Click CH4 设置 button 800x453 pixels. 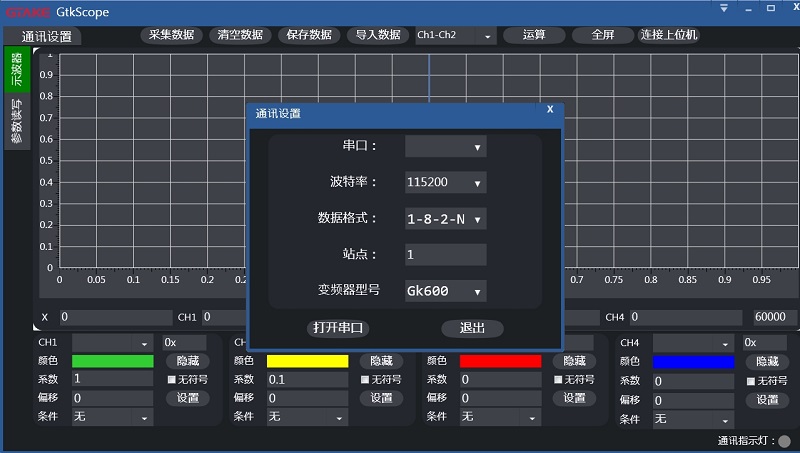tap(767, 400)
